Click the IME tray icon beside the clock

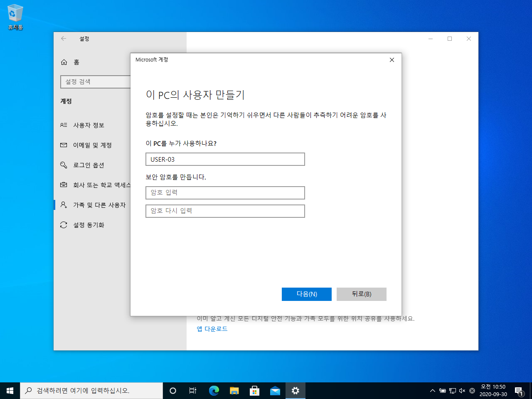472,391
